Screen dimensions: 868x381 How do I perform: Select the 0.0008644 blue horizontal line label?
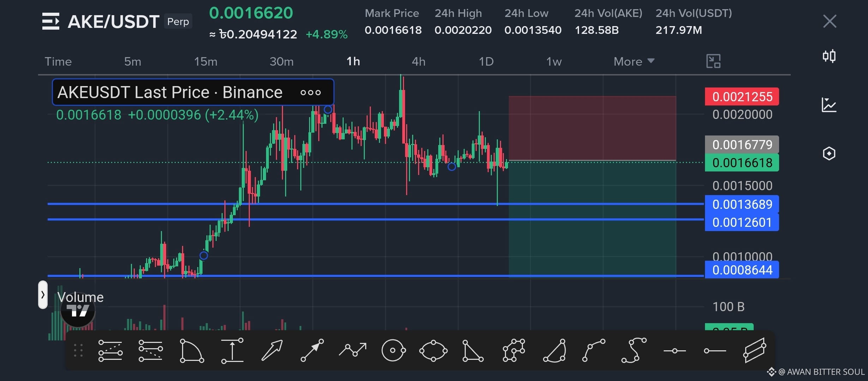(742, 270)
